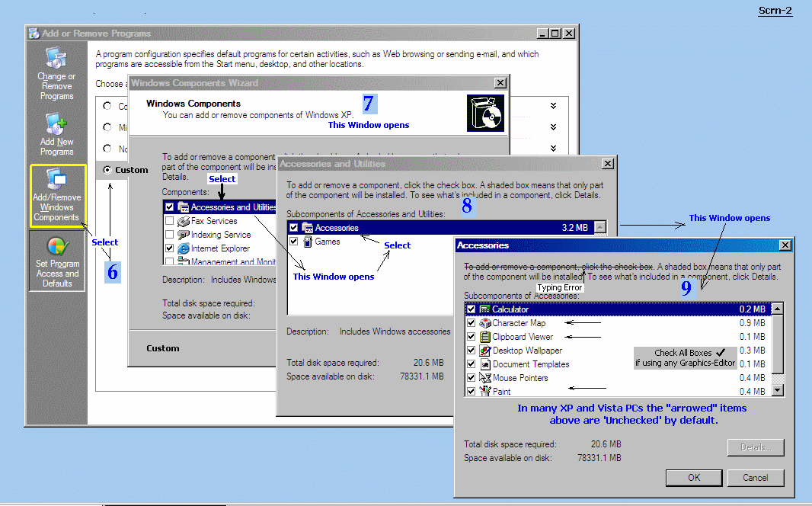Close the Windows Components Wizard
This screenshot has height=506, width=812.
tap(500, 83)
